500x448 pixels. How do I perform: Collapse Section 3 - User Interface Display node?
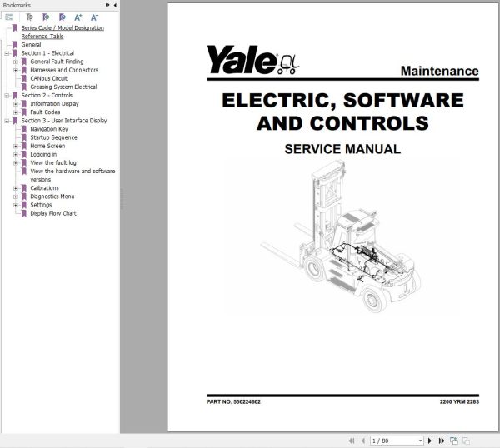pos(7,121)
